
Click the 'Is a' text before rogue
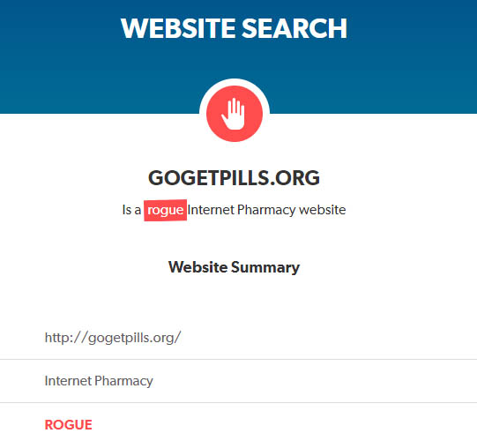[x=131, y=210]
